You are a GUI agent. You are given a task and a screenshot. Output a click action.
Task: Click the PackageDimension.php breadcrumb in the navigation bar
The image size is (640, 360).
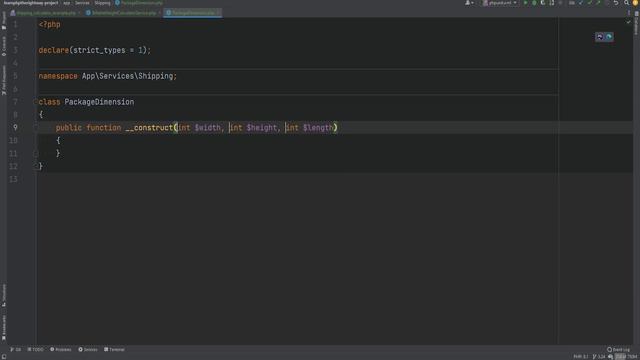[139, 3]
